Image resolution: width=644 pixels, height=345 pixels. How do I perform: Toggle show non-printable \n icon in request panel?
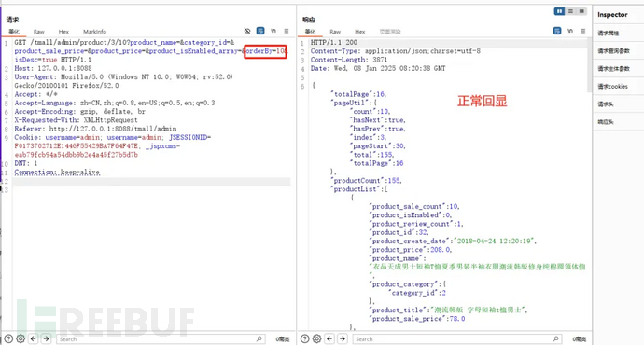[273, 31]
